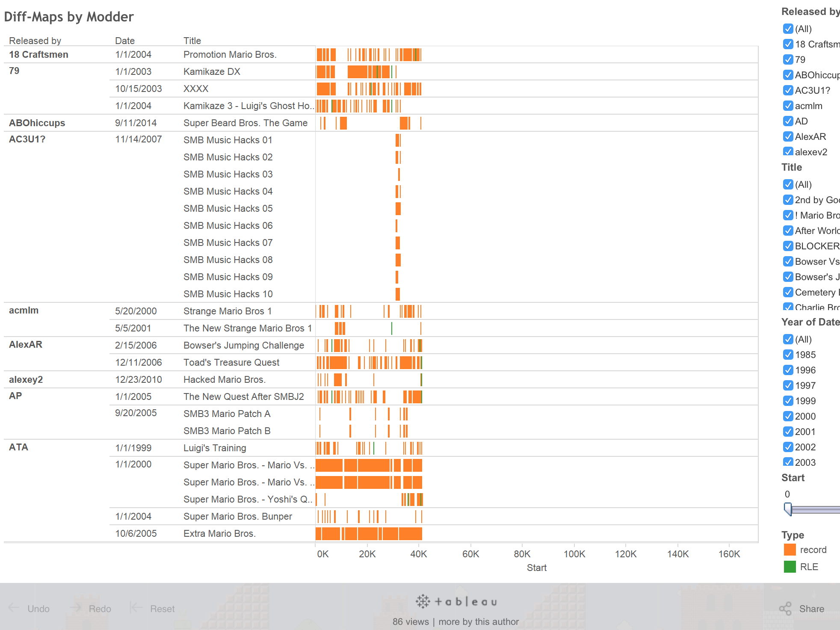Image resolution: width=840 pixels, height=630 pixels.
Task: Open the 'more by this author' link
Action: click(x=479, y=621)
